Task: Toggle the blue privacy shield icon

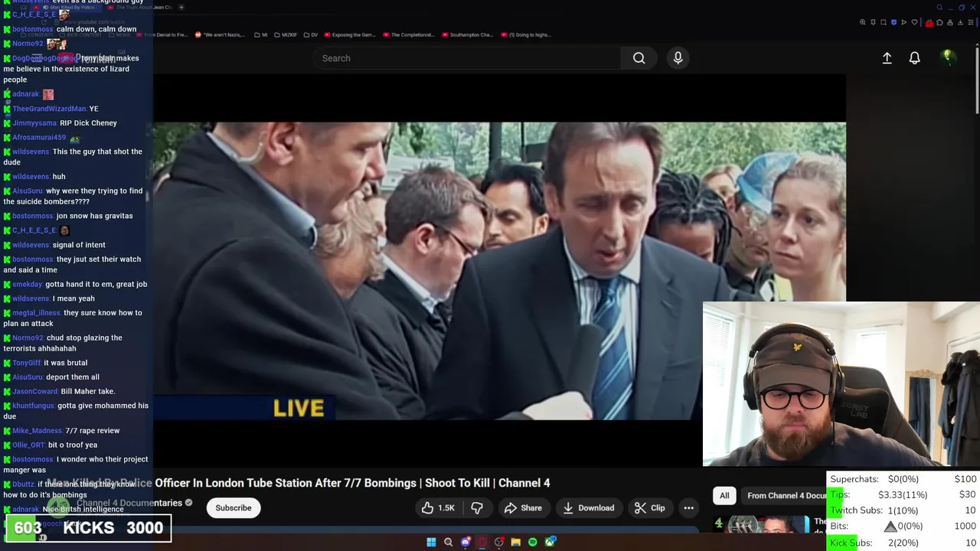Action: (893, 22)
